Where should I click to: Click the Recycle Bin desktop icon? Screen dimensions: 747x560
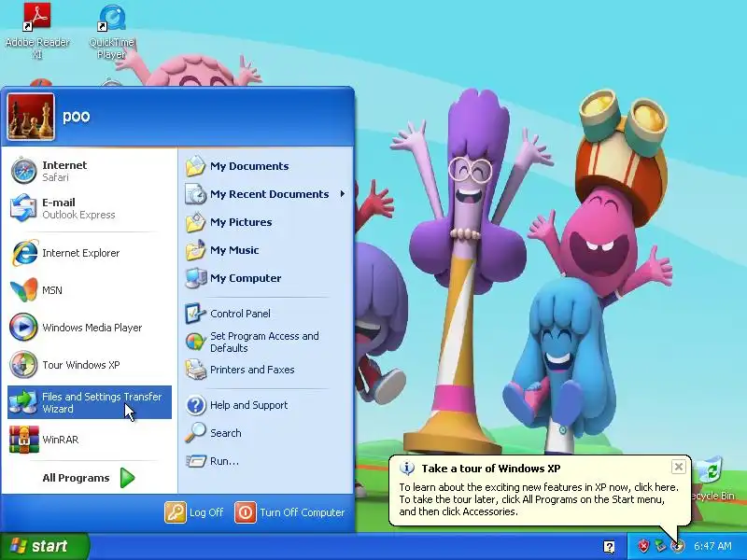point(713,480)
